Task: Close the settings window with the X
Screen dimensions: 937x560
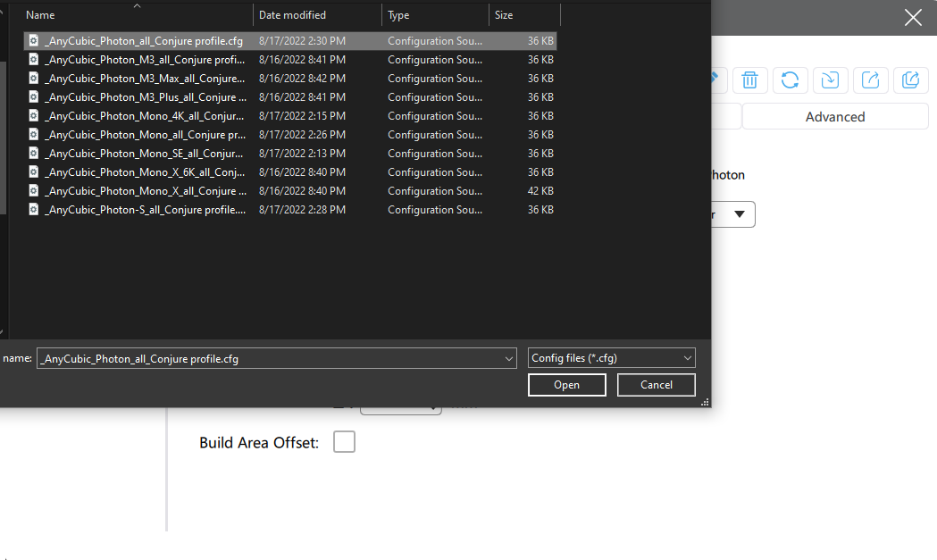Action: click(x=913, y=17)
